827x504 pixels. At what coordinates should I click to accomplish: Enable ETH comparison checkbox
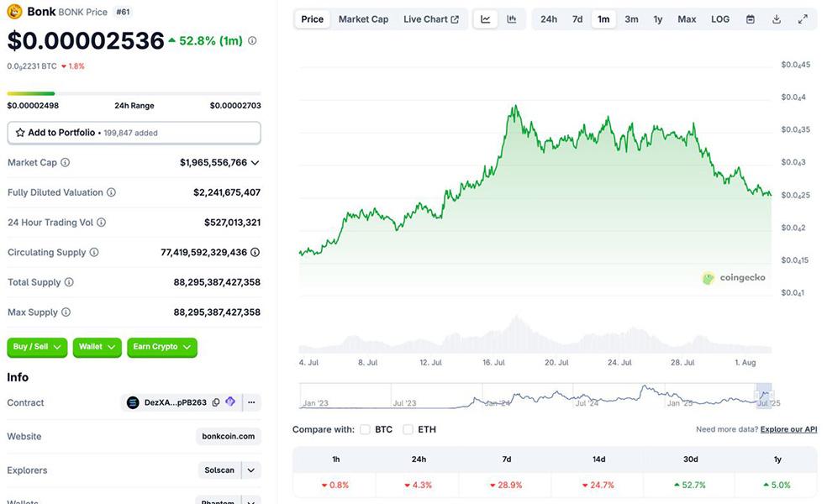[x=408, y=430]
